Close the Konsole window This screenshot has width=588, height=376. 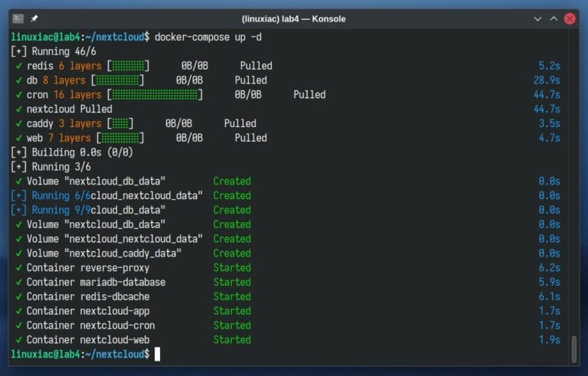570,18
